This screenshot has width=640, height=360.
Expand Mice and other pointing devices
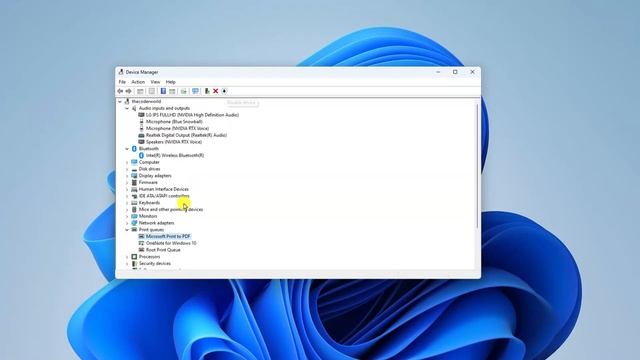pos(127,209)
